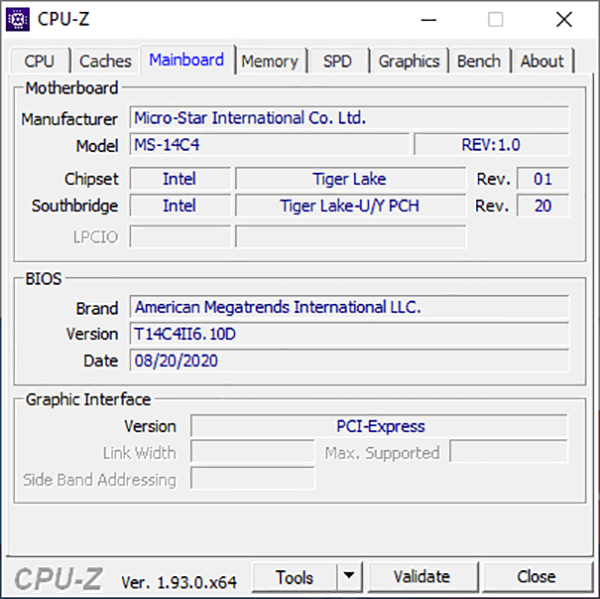Open the Caches tab

pyautogui.click(x=105, y=61)
